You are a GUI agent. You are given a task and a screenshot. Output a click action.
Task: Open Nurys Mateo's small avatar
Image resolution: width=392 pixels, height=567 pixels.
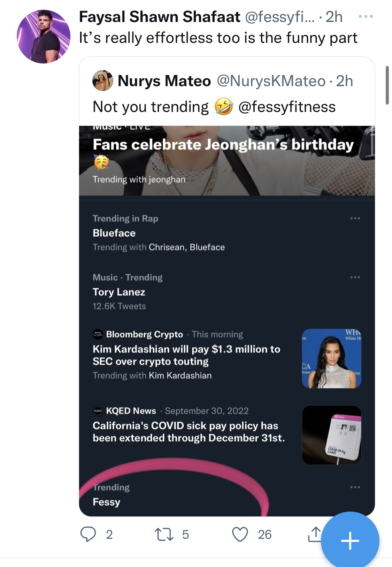coord(102,81)
